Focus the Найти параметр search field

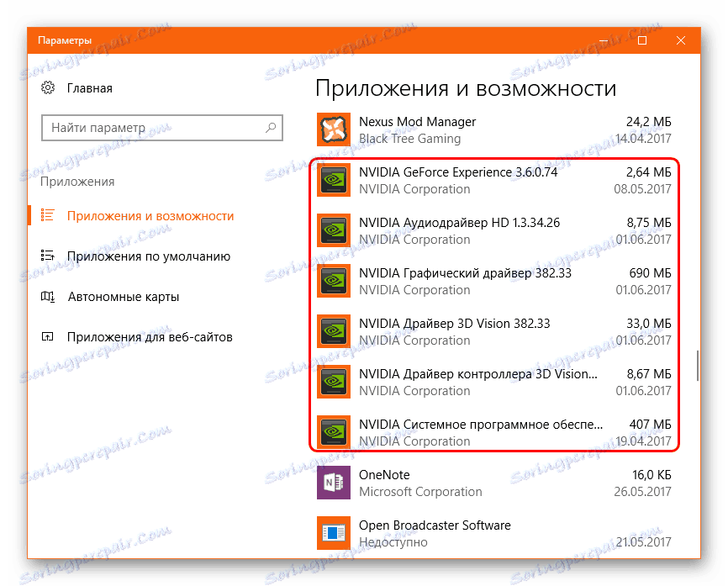coord(162,128)
